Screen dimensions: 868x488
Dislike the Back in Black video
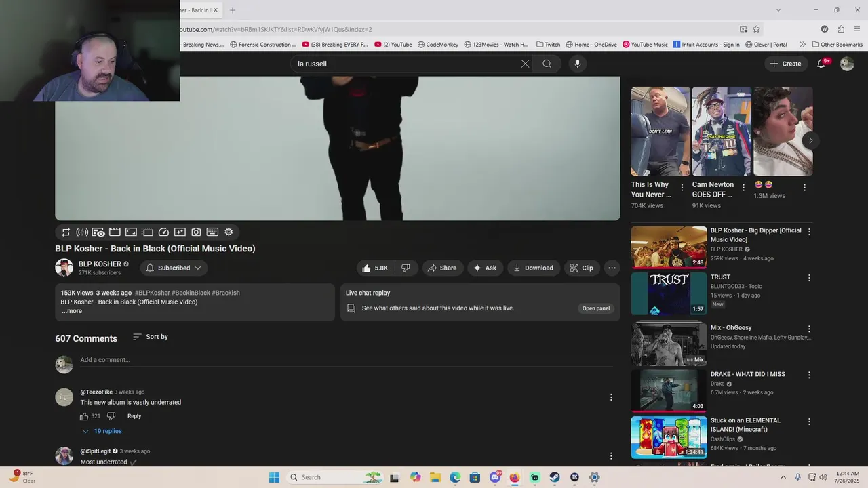[406, 268]
